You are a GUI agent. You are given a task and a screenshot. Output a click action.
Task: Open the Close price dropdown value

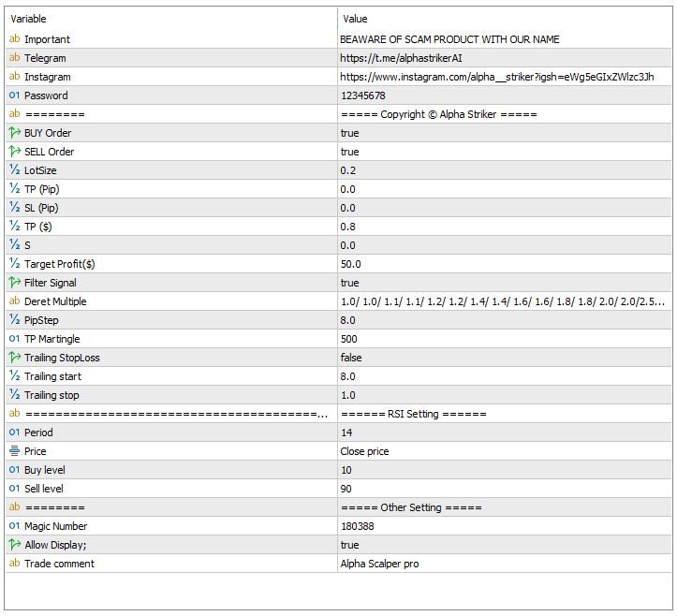point(505,451)
